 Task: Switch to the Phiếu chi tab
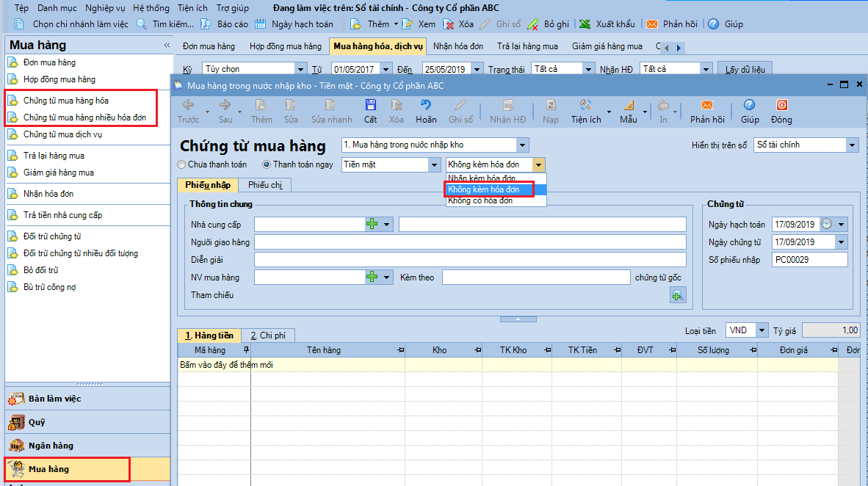(x=265, y=185)
